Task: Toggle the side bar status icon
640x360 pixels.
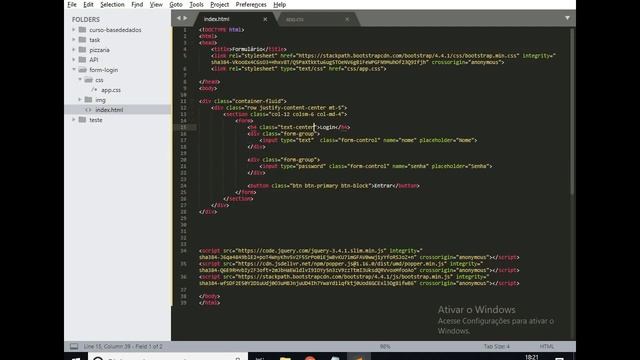Action: click(x=74, y=347)
